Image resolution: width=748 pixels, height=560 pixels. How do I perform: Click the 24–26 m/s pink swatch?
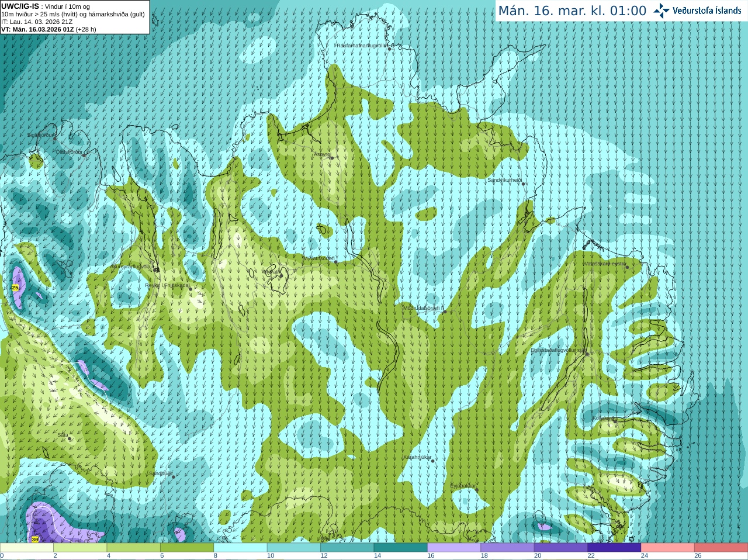tap(668, 548)
